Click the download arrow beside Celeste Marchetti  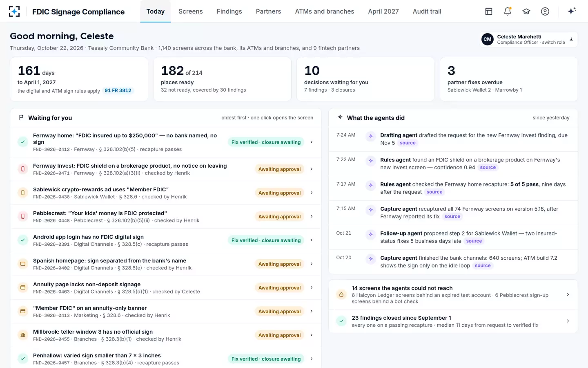tap(571, 39)
